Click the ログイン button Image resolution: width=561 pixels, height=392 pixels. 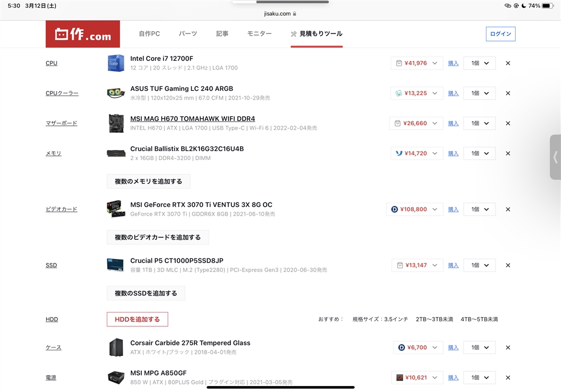pos(501,34)
